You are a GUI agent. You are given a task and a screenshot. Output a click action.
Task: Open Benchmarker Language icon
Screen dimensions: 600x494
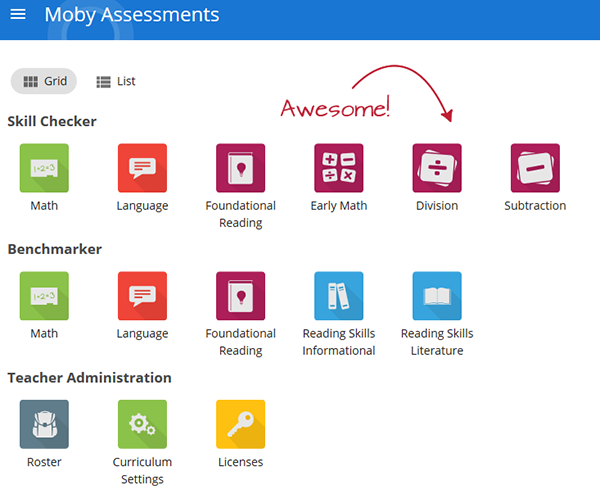[x=142, y=296]
